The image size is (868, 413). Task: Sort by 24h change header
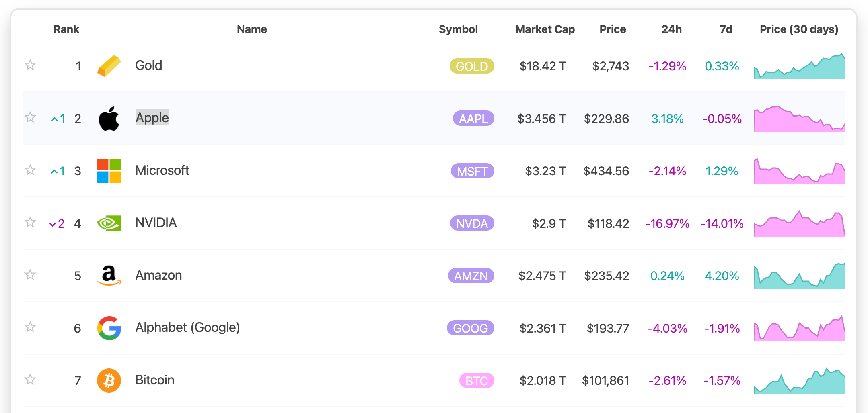[672, 29]
